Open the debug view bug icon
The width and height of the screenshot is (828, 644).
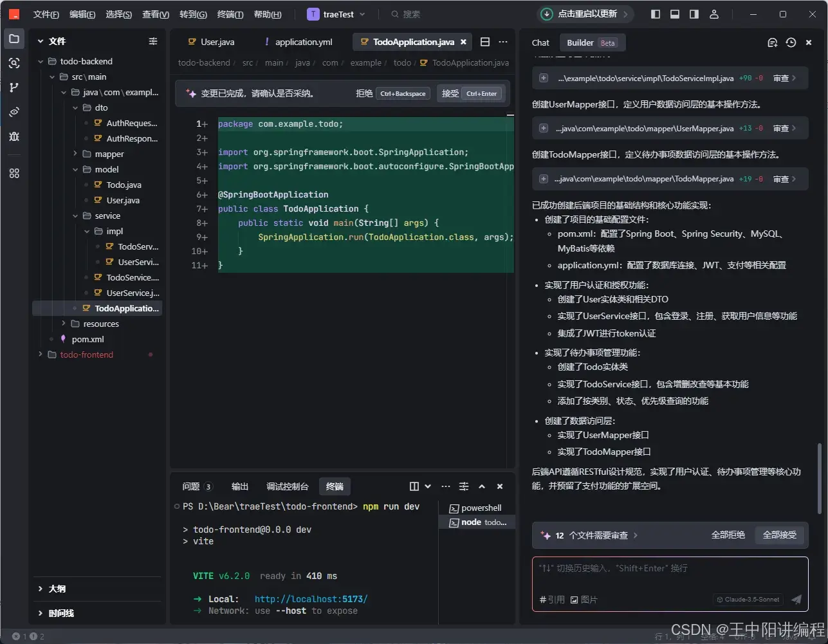pyautogui.click(x=14, y=136)
